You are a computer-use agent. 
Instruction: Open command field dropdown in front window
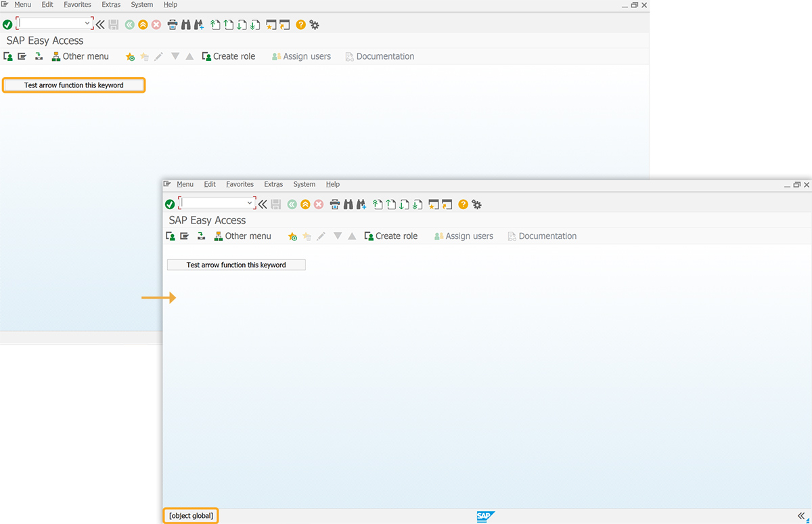250,203
